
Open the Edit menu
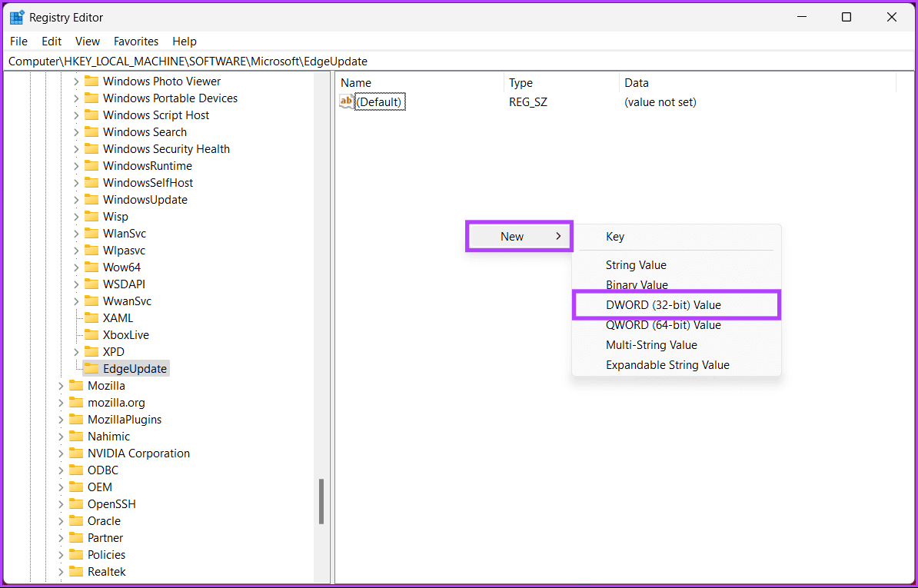click(52, 42)
